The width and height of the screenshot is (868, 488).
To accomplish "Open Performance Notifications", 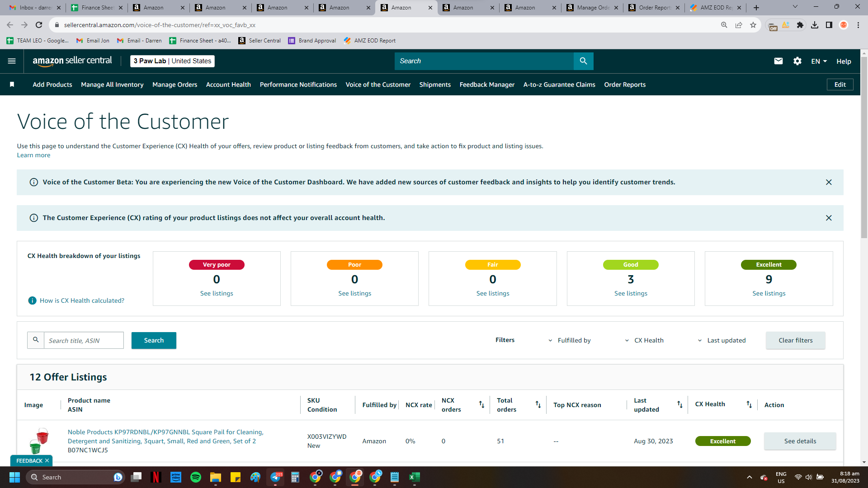I will click(x=298, y=84).
